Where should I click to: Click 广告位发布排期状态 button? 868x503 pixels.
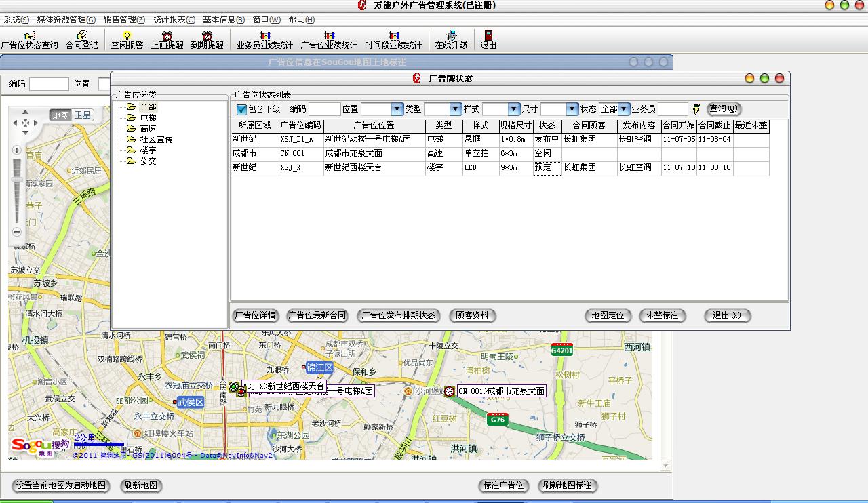tap(399, 315)
